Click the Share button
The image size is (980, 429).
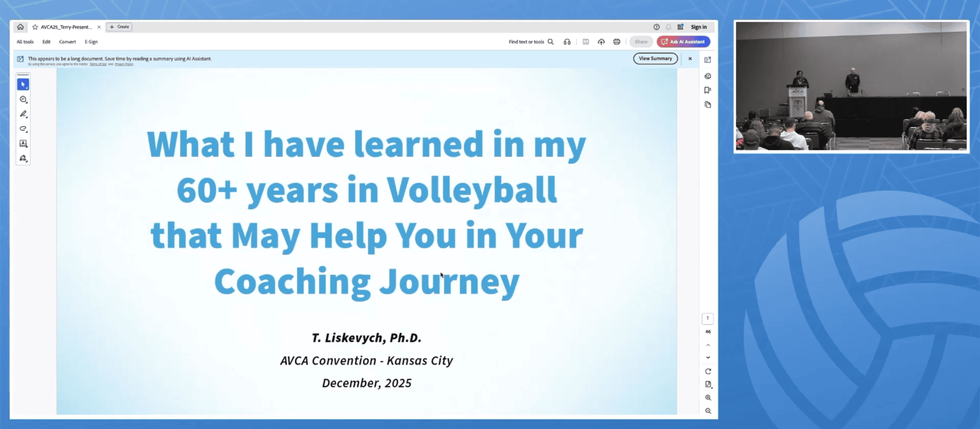(x=641, y=42)
